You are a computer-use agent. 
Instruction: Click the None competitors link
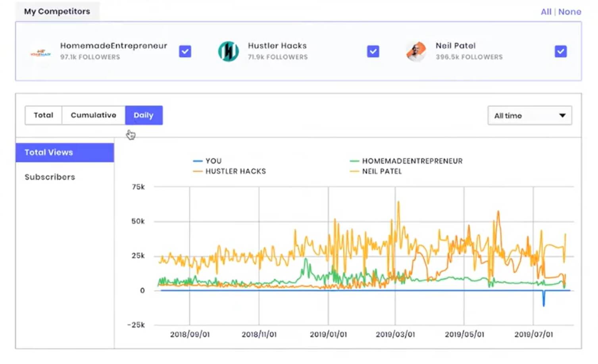pyautogui.click(x=569, y=12)
